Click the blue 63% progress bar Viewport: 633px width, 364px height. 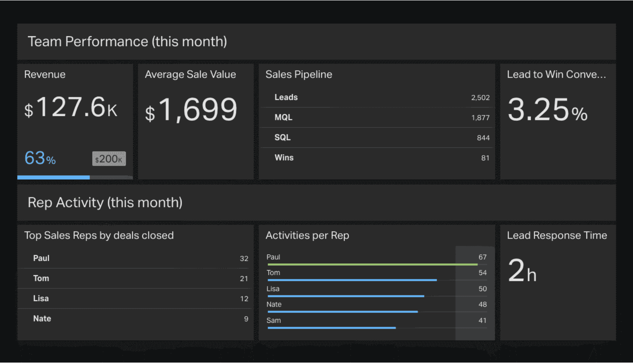(x=53, y=177)
